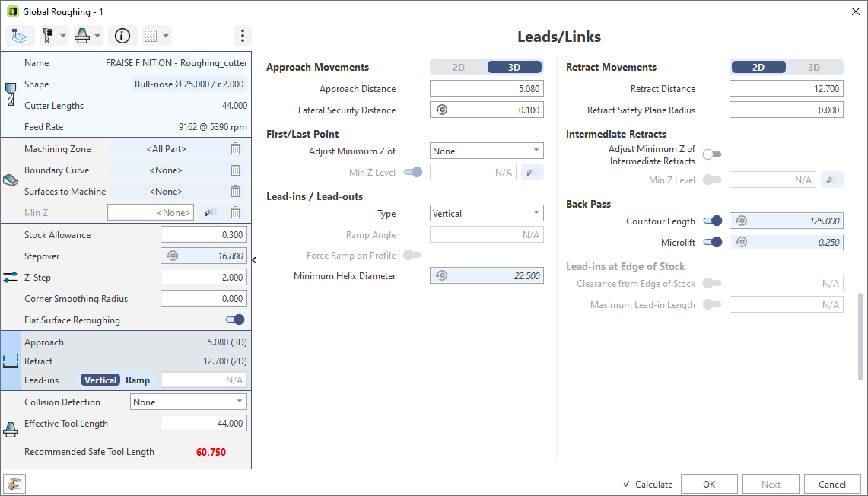Open Collision Detection dropdown
Screen dimensions: 868x496
pos(188,402)
